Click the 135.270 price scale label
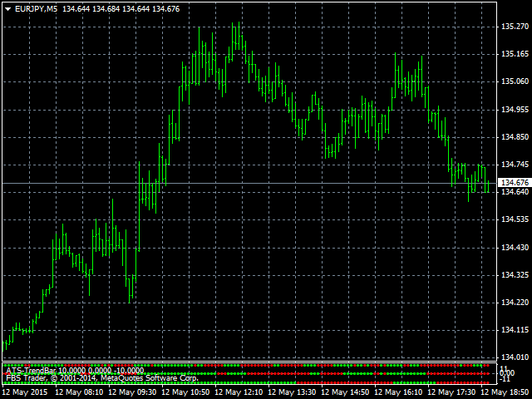The width and height of the screenshot is (532, 399). (x=515, y=27)
